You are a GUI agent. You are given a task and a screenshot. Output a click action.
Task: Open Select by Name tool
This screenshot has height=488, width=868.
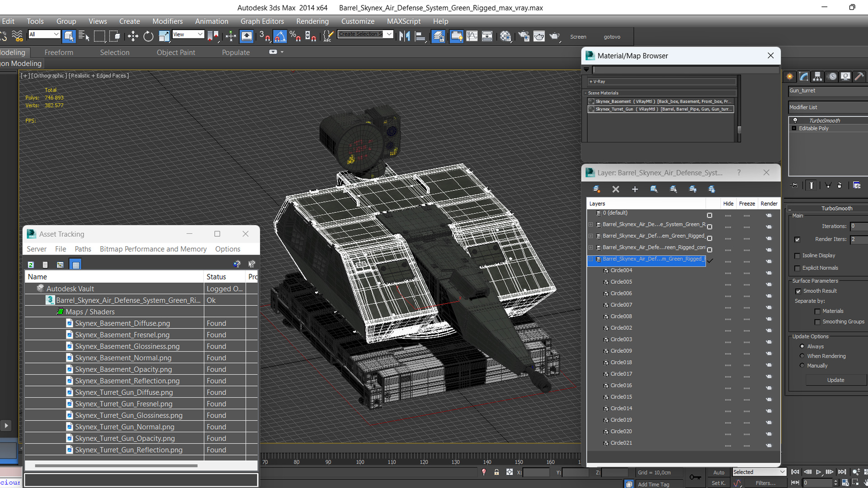pyautogui.click(x=84, y=36)
